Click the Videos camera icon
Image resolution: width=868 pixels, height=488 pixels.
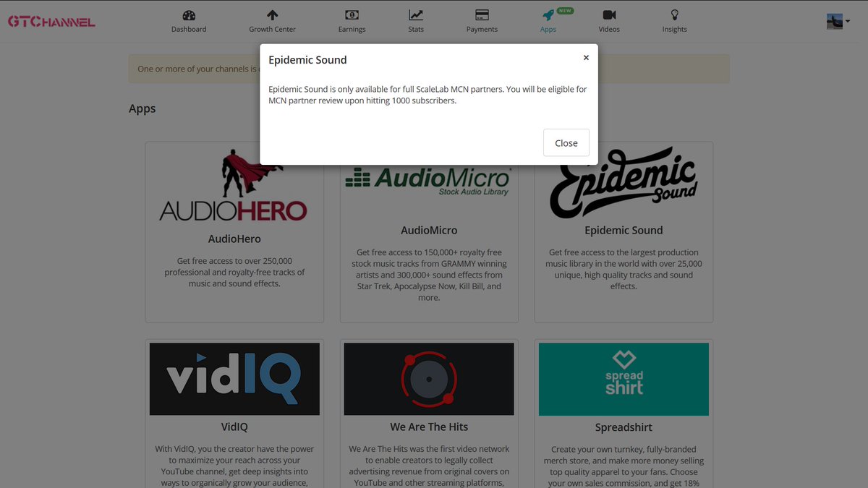(609, 15)
